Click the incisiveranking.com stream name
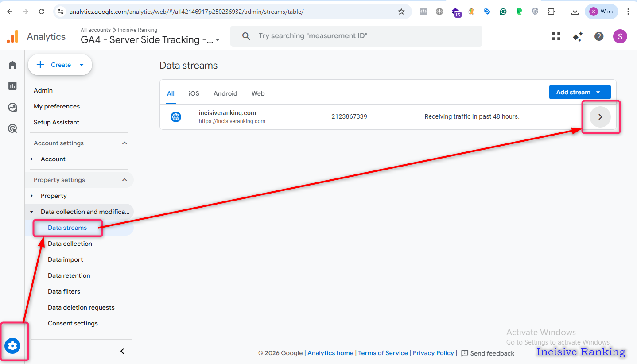637x364 pixels. [x=227, y=113]
